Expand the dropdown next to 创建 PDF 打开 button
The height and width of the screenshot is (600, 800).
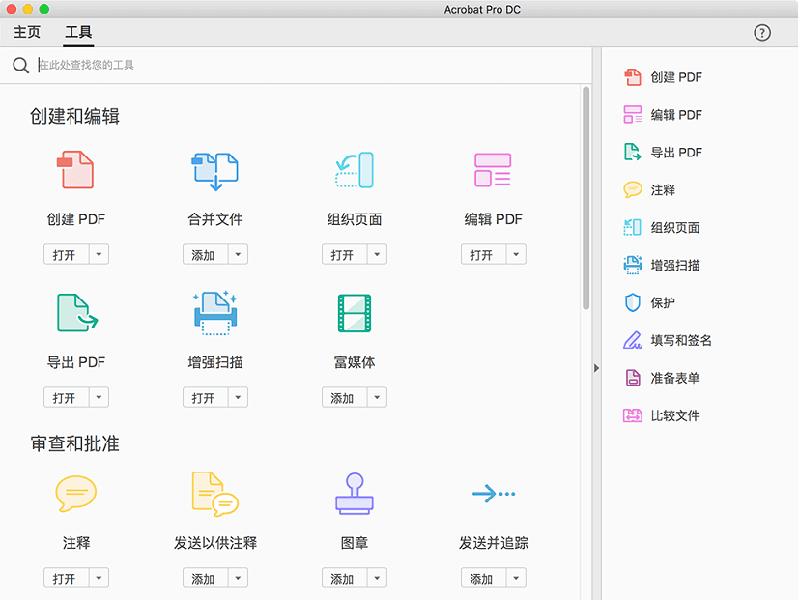99,254
